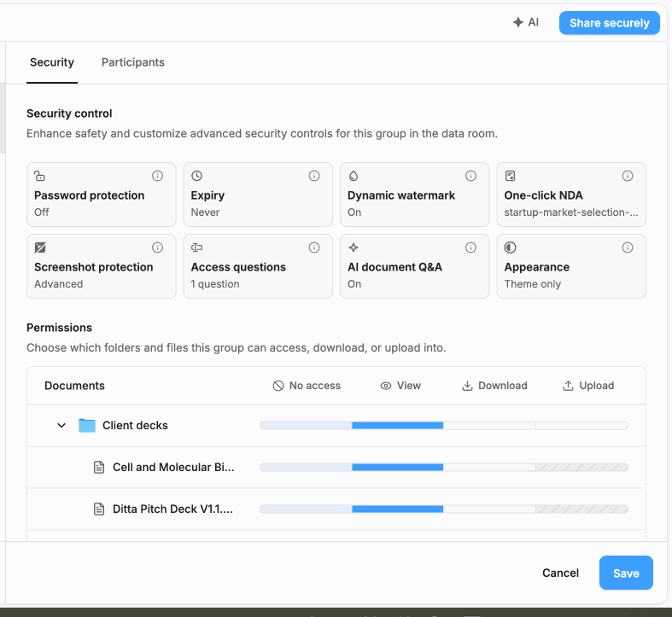Set Cell and Molecular Bi... to Download
The width and height of the screenshot is (672, 617).
click(x=489, y=467)
